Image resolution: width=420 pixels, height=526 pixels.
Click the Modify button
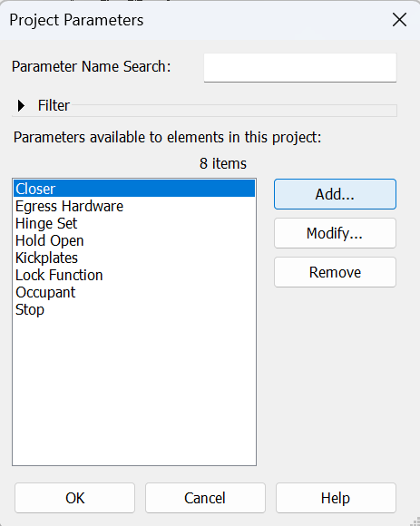click(x=335, y=233)
